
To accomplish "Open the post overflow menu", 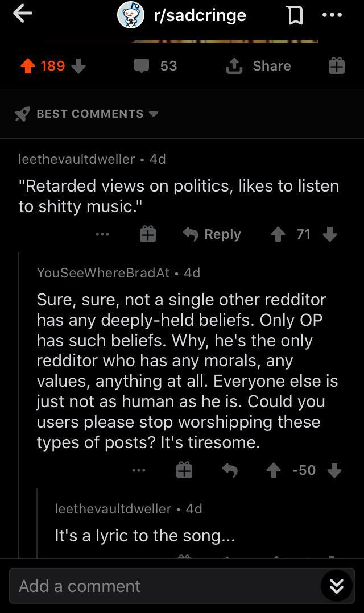I will pos(332,15).
